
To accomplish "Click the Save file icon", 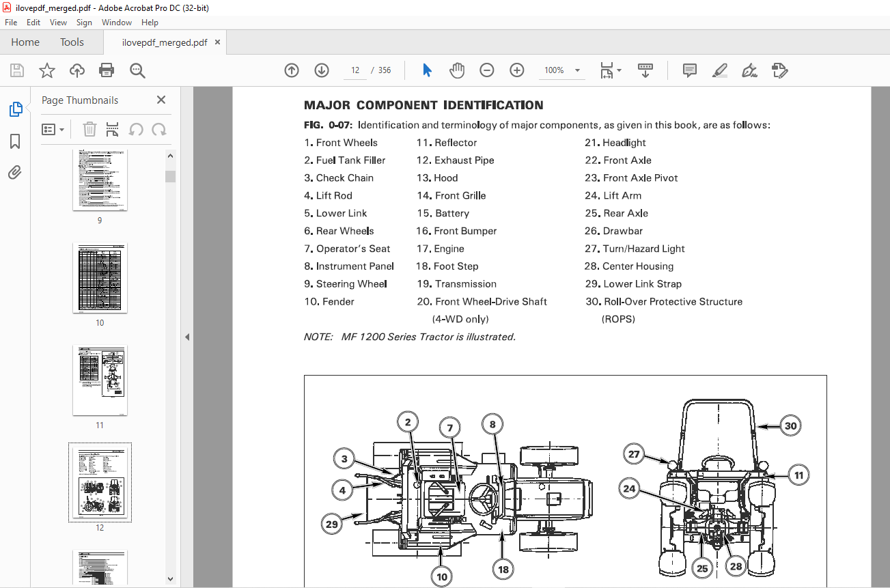I will tap(17, 70).
